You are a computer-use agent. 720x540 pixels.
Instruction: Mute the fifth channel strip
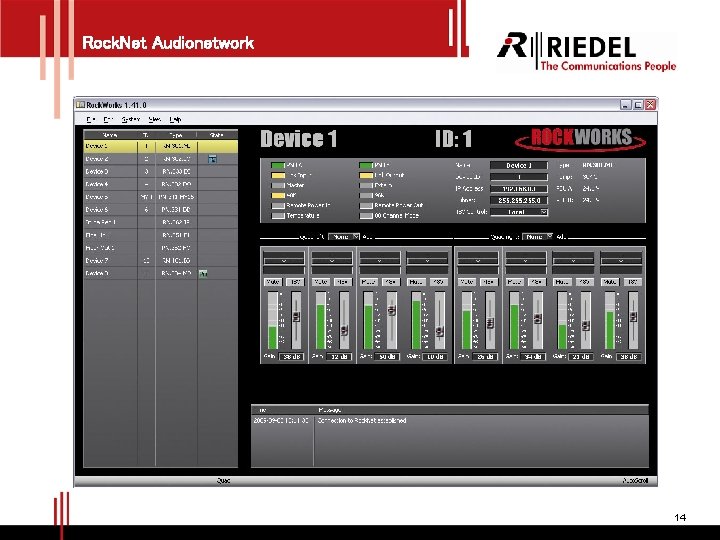click(467, 281)
